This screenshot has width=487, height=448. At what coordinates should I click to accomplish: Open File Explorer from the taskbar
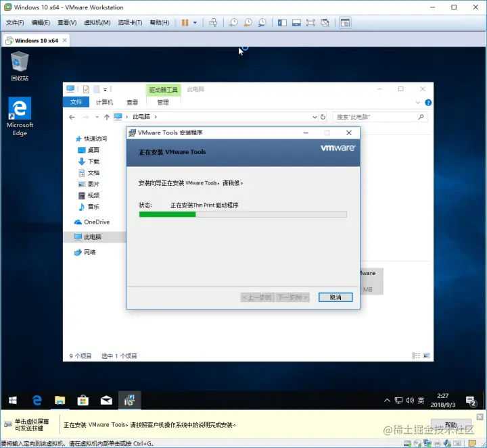[60, 401]
